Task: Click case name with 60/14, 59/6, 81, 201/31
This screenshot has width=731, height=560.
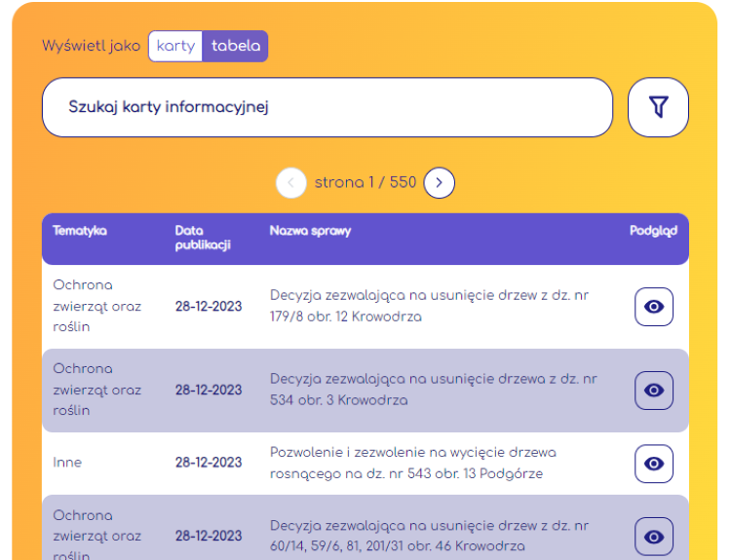Action: click(429, 536)
